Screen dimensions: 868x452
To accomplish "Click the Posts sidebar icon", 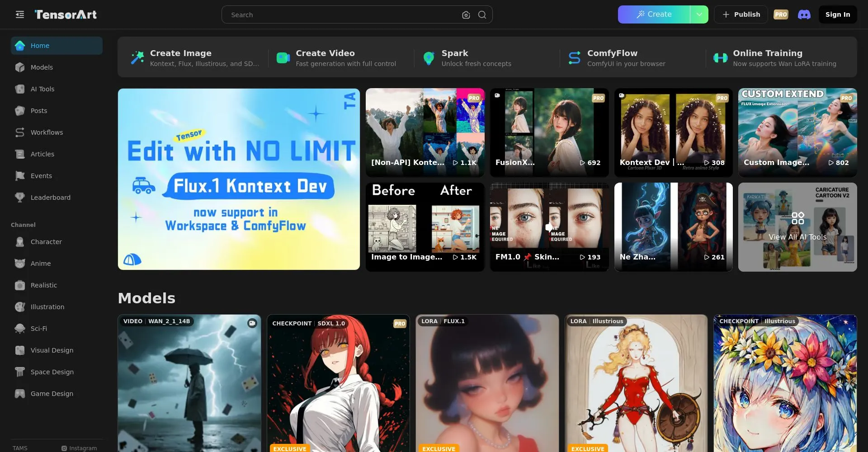I will [20, 111].
